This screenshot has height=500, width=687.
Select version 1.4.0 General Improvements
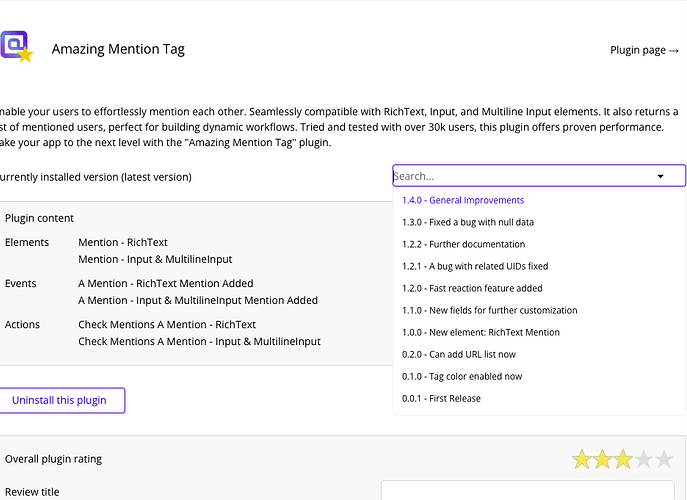tap(463, 200)
